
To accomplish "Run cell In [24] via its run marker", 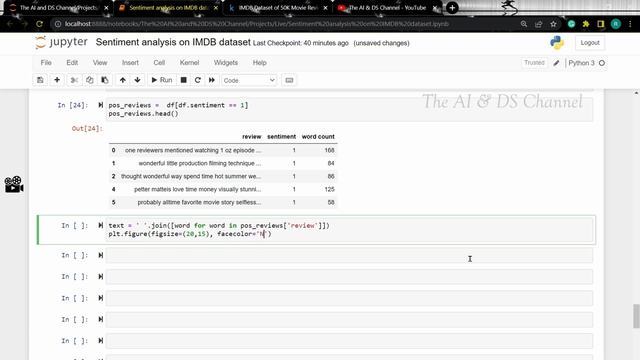I will tap(100, 105).
